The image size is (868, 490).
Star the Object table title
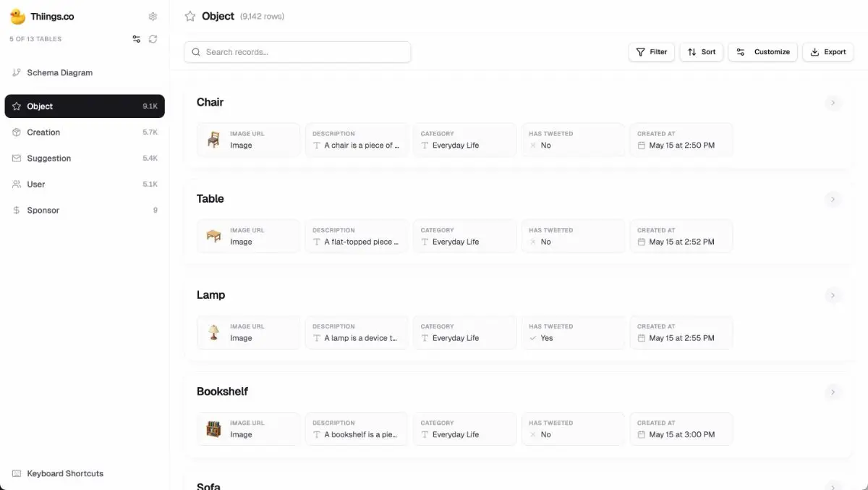pyautogui.click(x=190, y=17)
